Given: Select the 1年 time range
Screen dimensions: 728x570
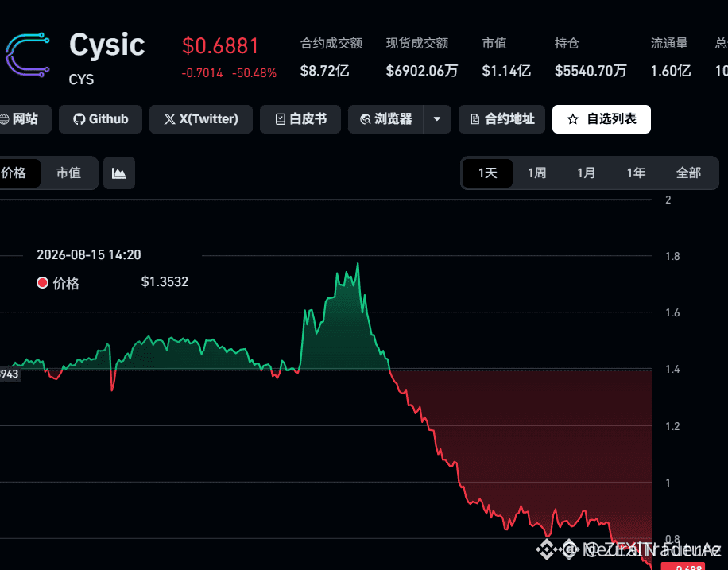Looking at the screenshot, I should (x=636, y=173).
